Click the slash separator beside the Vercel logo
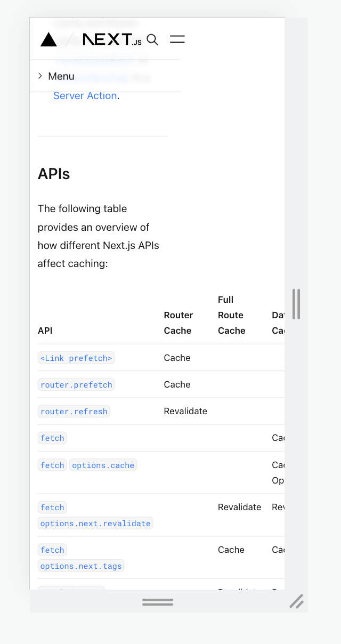Image resolution: width=341 pixels, height=644 pixels. (69, 39)
